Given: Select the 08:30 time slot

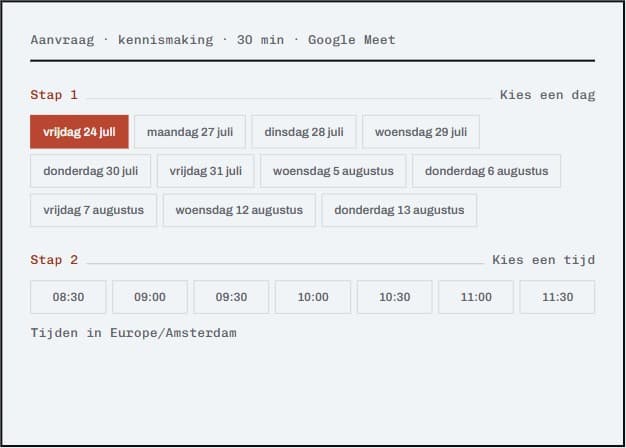Looking at the screenshot, I should pyautogui.click(x=68, y=297).
